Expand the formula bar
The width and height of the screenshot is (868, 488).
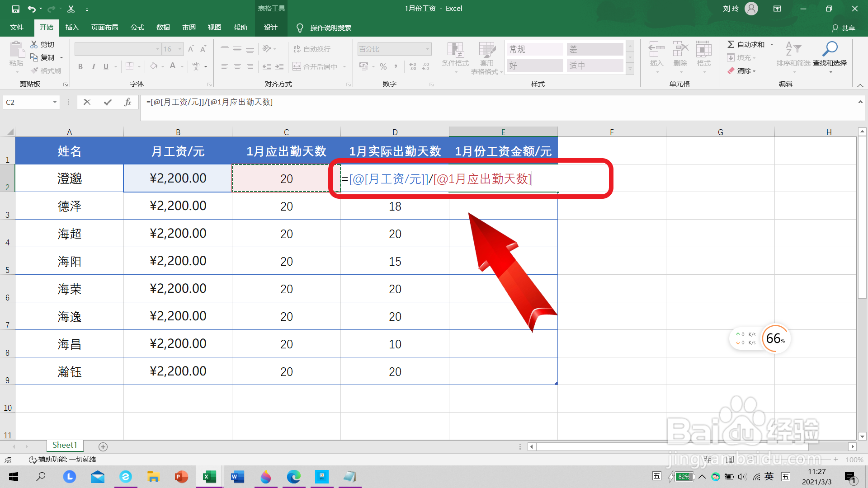click(x=860, y=102)
